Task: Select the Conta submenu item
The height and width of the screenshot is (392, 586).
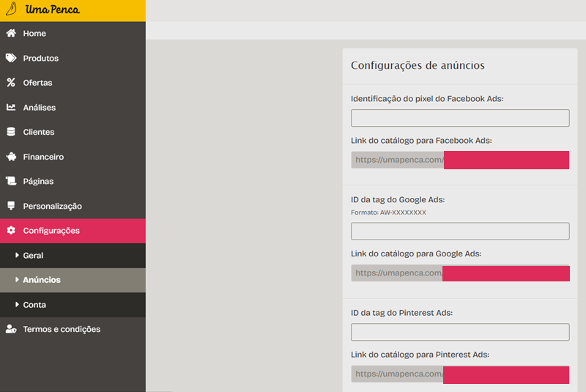Action: tap(73, 305)
